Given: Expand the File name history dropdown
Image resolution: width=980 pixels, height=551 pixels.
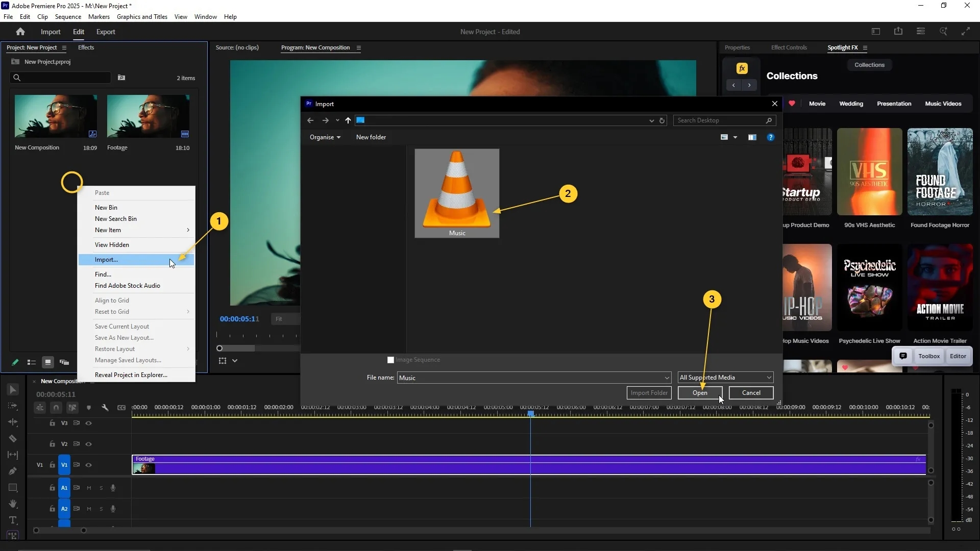Looking at the screenshot, I should point(667,378).
